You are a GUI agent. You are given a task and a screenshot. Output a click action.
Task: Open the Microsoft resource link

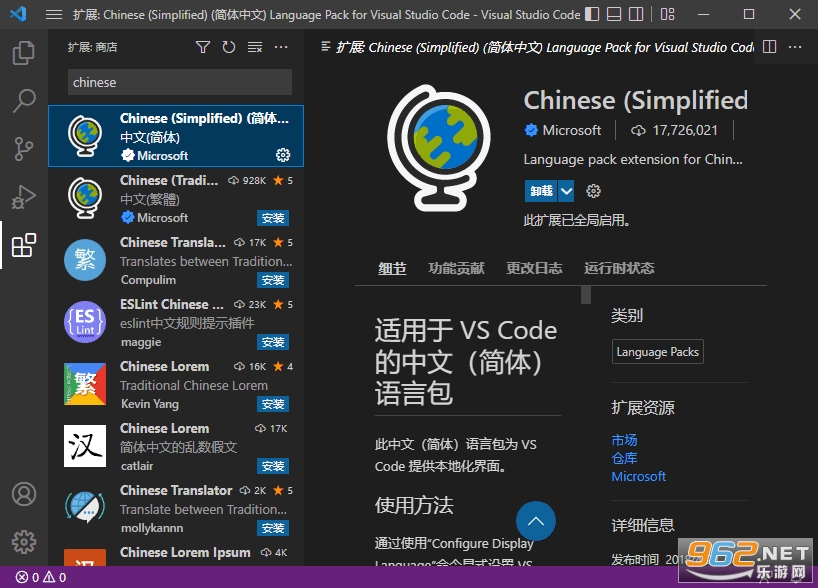(x=639, y=476)
